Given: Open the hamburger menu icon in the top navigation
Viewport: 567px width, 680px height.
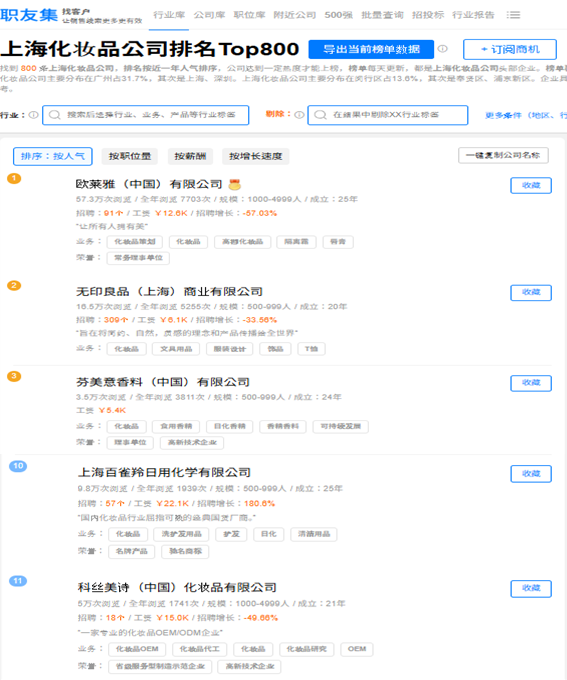Looking at the screenshot, I should pyautogui.click(x=513, y=15).
